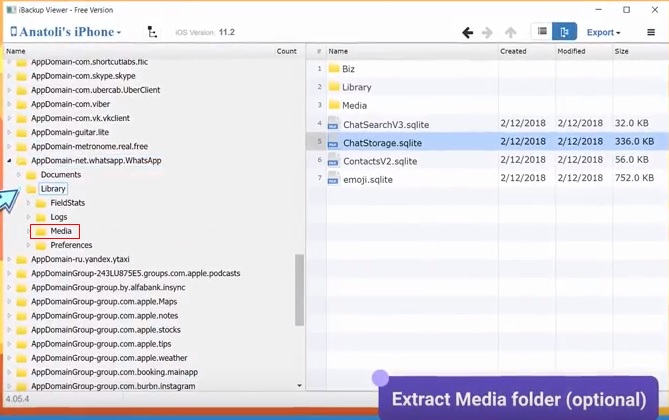Viewport: 669px width, 420px height.
Task: Navigate up one folder level
Action: [x=510, y=32]
